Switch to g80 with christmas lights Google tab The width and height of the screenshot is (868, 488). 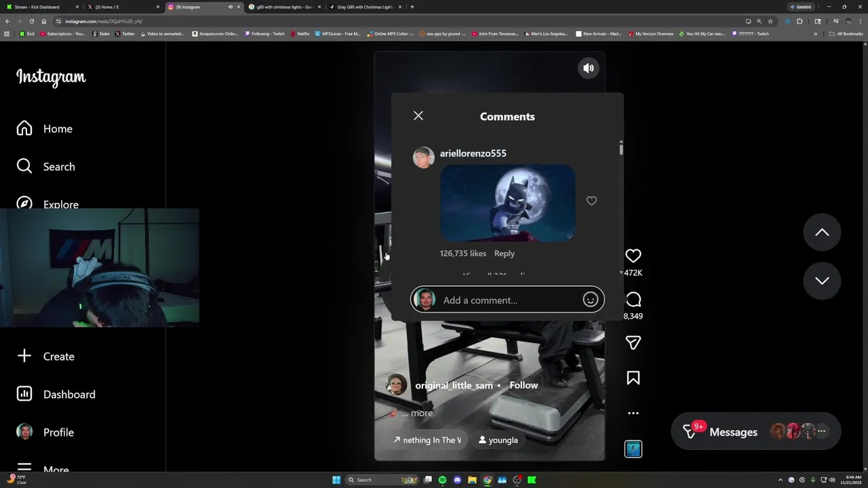click(x=283, y=7)
